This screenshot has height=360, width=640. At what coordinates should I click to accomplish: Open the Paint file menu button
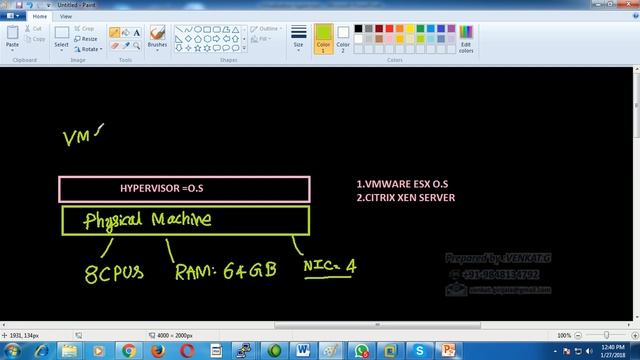pyautogui.click(x=13, y=16)
